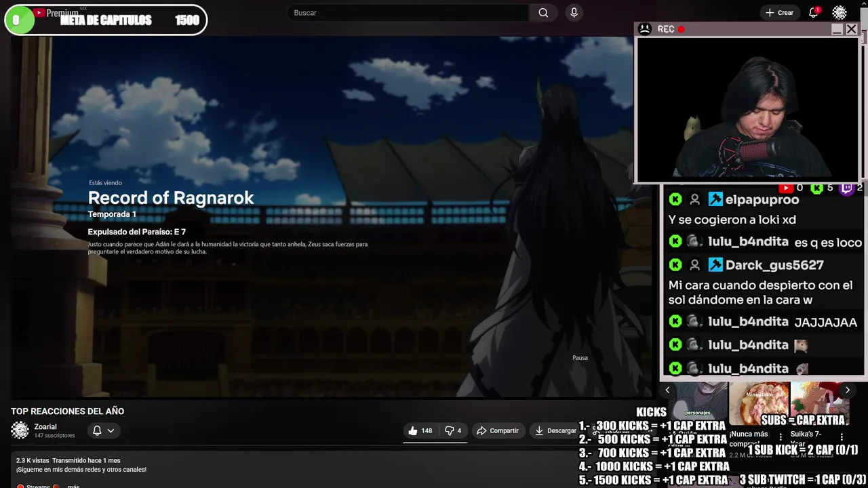Click '2.3 K vistas' view count text

tap(32, 460)
